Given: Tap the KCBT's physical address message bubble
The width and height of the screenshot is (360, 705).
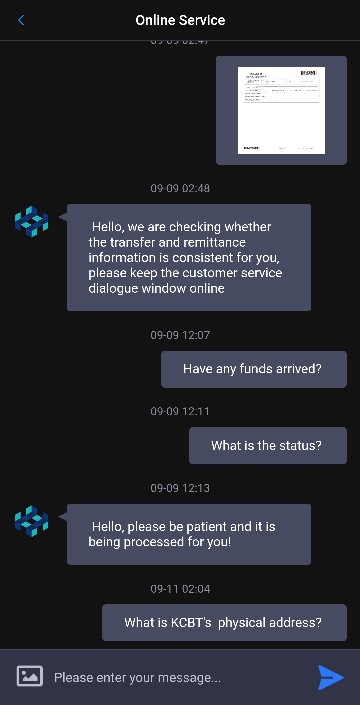Looking at the screenshot, I should [x=224, y=623].
